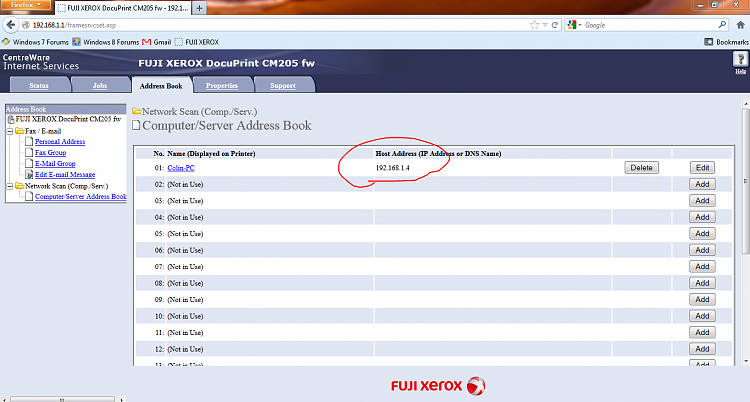Open the Fax Group link
The width and height of the screenshot is (750, 402).
tap(50, 153)
